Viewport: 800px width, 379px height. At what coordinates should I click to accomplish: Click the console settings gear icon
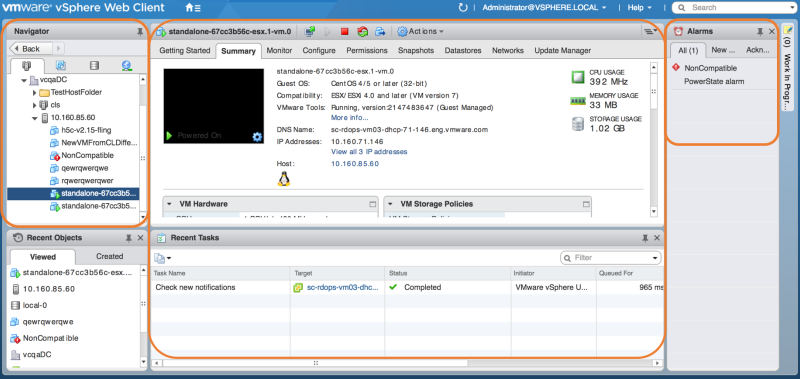[257, 136]
